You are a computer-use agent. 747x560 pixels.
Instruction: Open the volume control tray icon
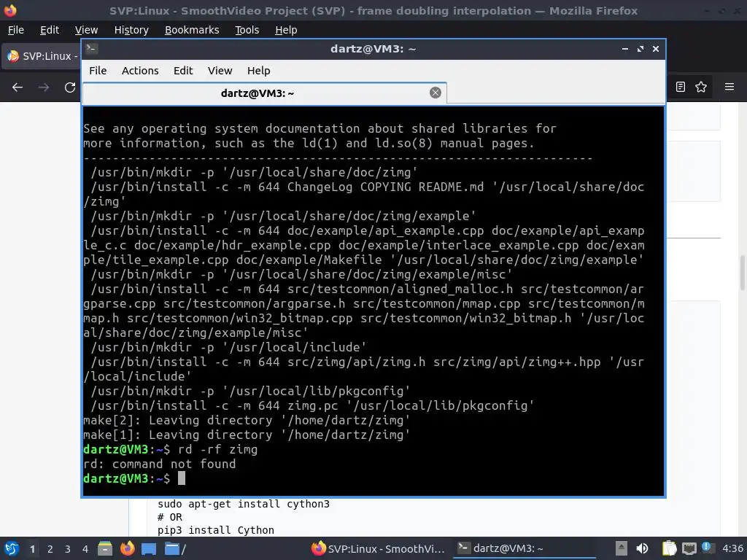(642, 548)
